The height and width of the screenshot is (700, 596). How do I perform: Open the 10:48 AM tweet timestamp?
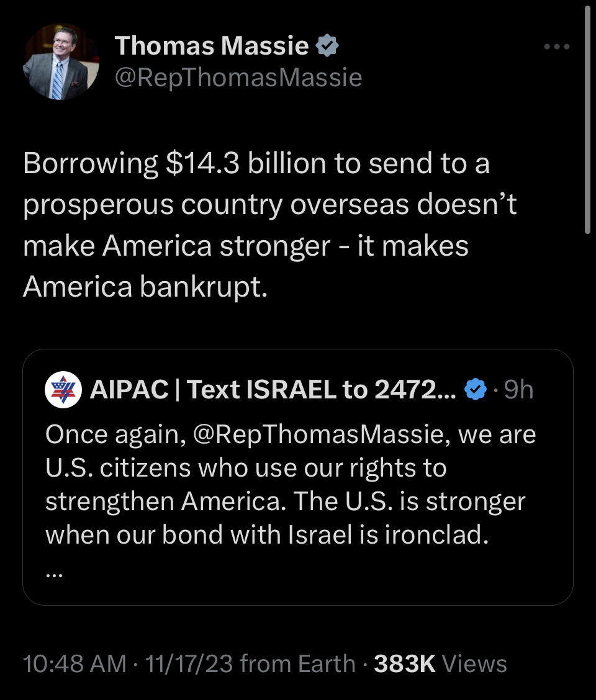74,663
